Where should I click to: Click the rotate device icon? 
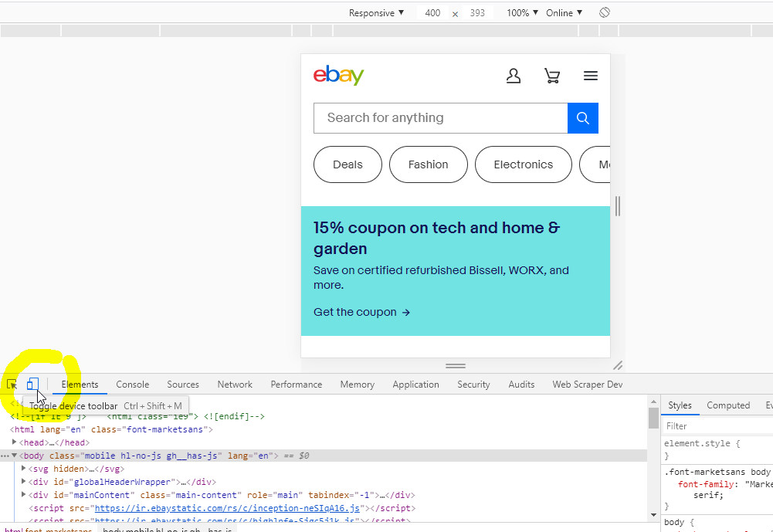[605, 13]
